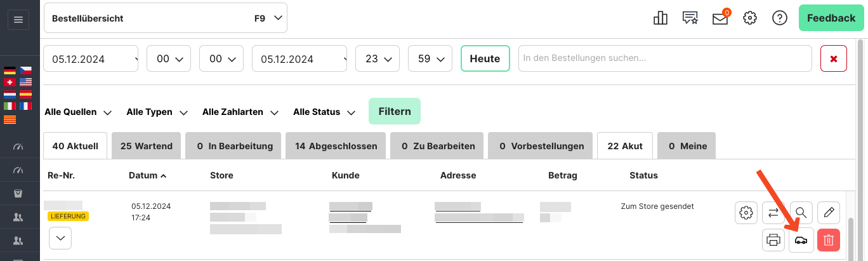Click the order search input field
This screenshot has height=261, width=868.
[x=665, y=58]
